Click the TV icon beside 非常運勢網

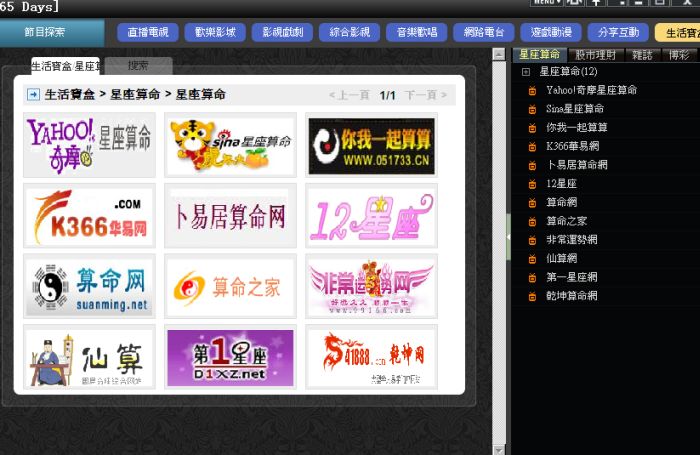pyautogui.click(x=532, y=240)
